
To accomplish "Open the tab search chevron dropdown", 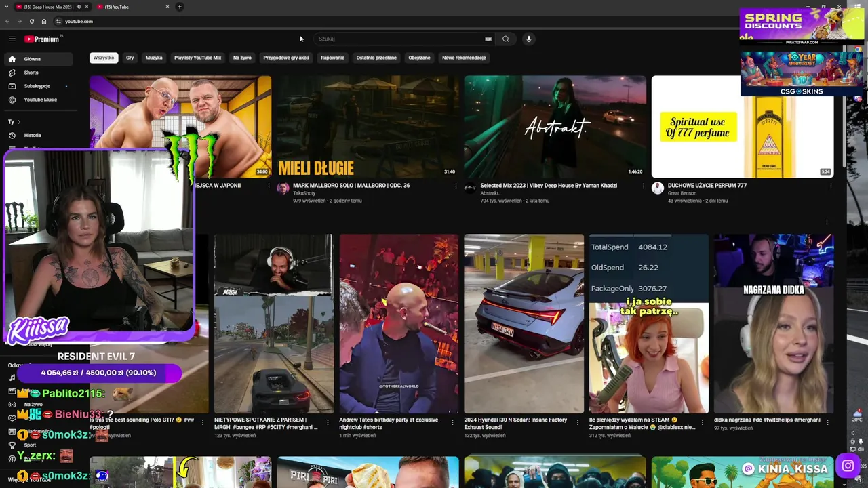I will tap(8, 7).
